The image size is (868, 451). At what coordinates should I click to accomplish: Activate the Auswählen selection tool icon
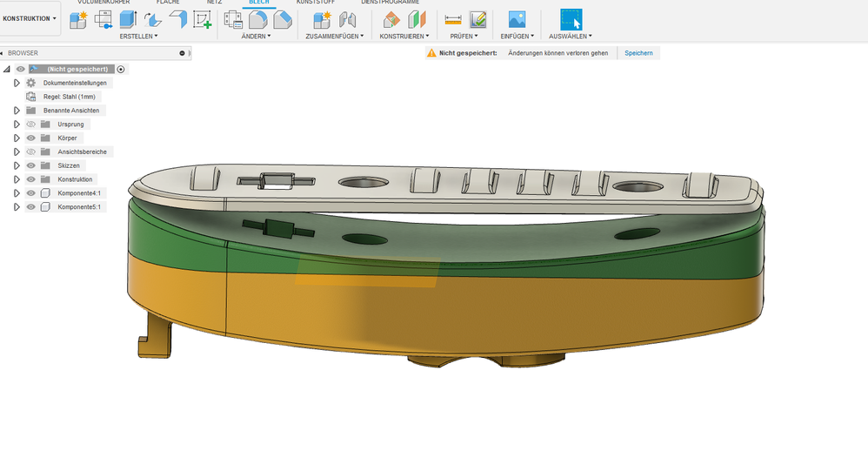click(x=571, y=20)
